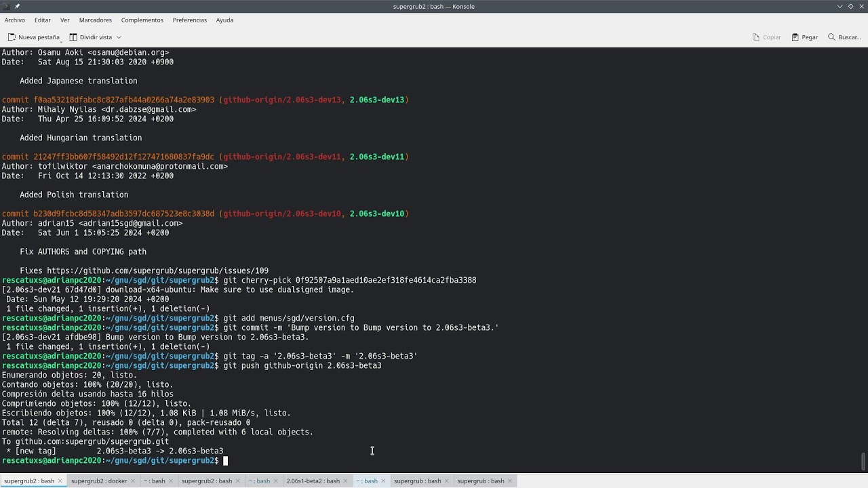Open the Complementos menu
Viewport: 868px width, 488px height.
pos(142,20)
